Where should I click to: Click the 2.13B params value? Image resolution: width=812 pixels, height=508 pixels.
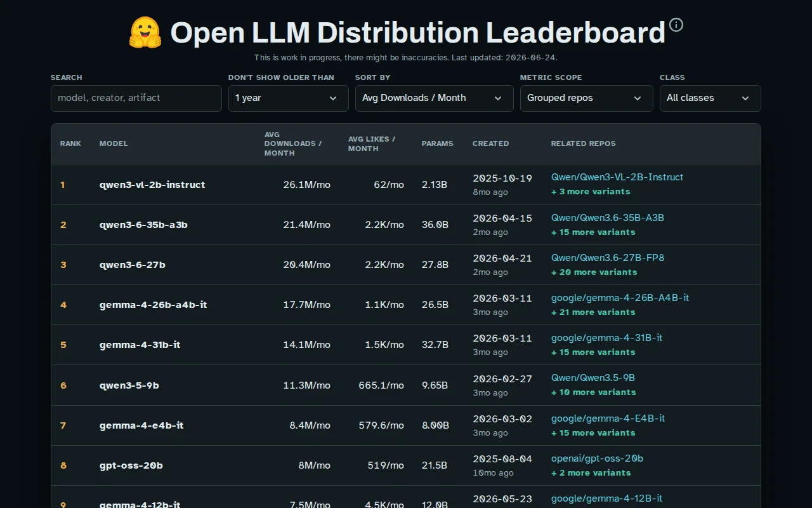(435, 185)
